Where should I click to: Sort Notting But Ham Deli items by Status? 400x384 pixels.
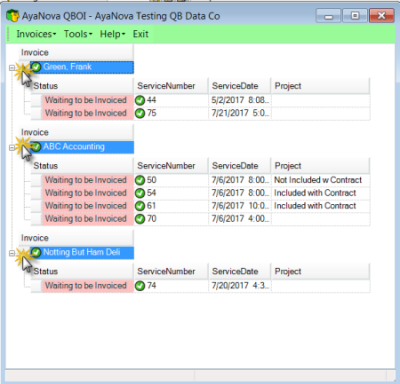82,272
